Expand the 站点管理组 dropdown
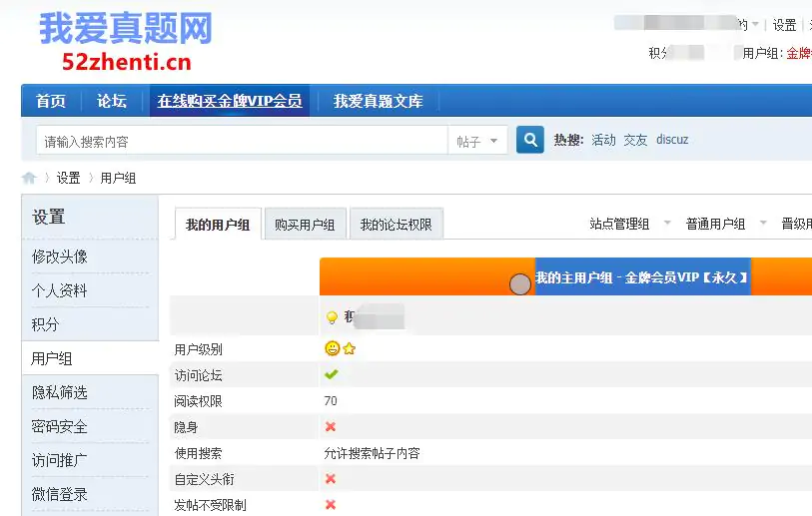This screenshot has width=812, height=516. (667, 223)
